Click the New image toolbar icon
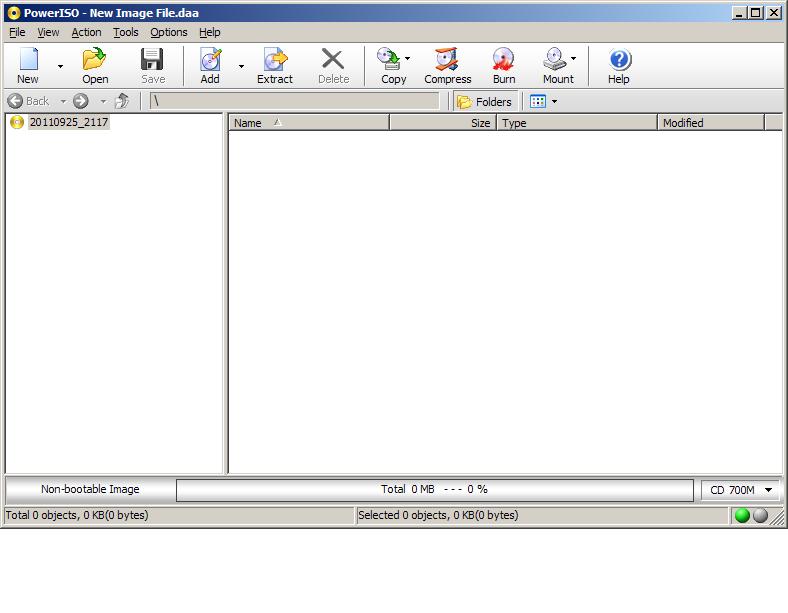The width and height of the screenshot is (788, 613). click(28, 66)
